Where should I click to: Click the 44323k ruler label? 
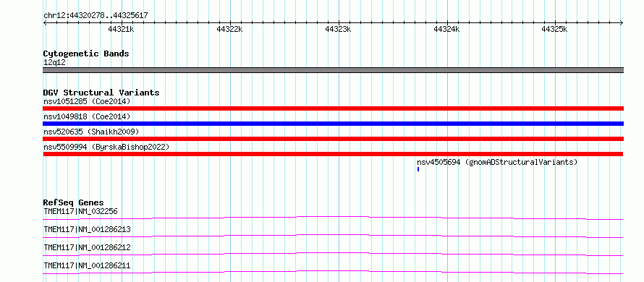(338, 29)
